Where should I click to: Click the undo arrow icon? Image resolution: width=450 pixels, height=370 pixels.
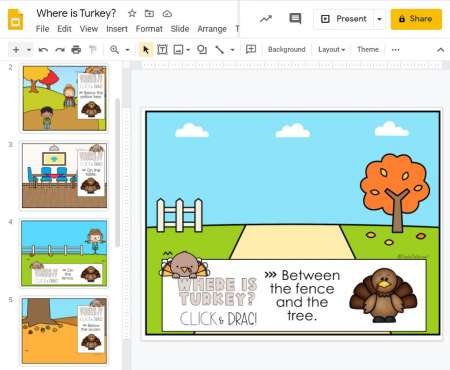click(x=43, y=50)
